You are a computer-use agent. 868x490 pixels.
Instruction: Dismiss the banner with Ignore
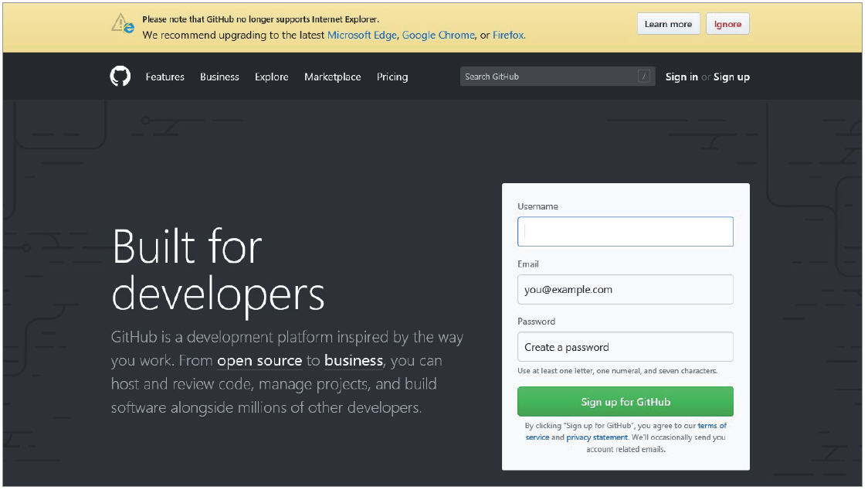(x=727, y=24)
